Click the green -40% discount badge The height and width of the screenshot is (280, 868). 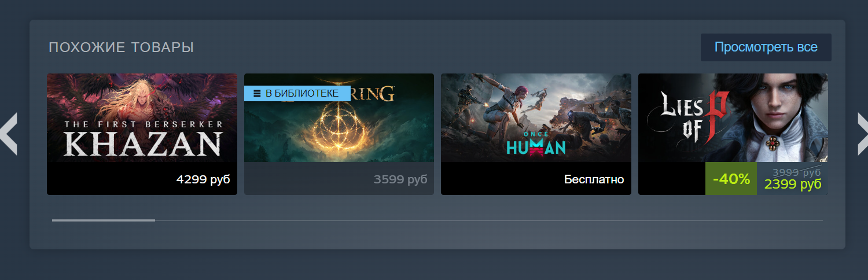coord(731,179)
